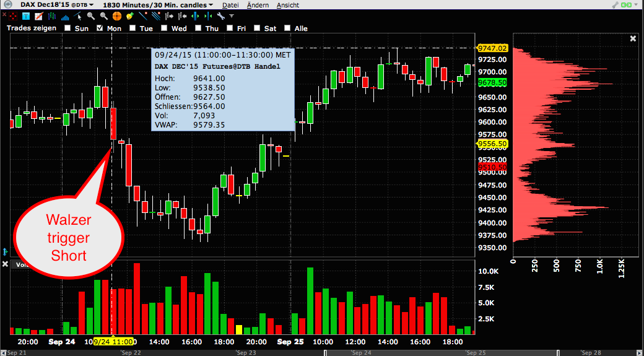Enable the Wed trades checkbox

click(164, 28)
